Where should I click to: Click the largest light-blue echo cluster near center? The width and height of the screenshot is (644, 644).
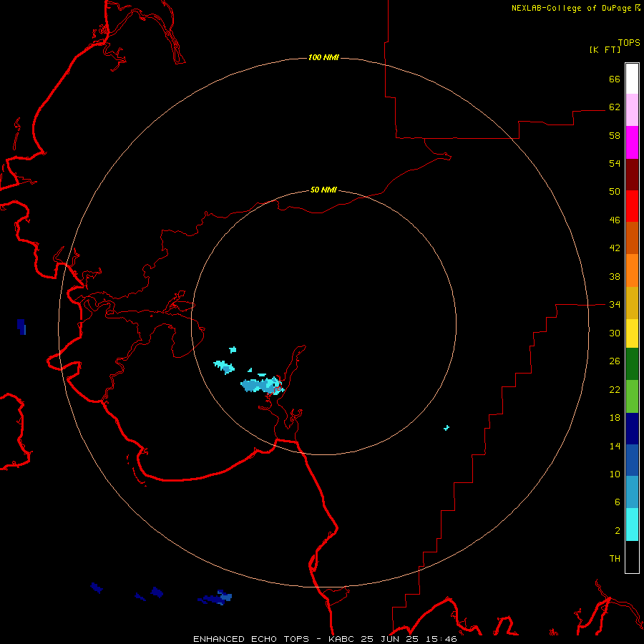[261, 385]
